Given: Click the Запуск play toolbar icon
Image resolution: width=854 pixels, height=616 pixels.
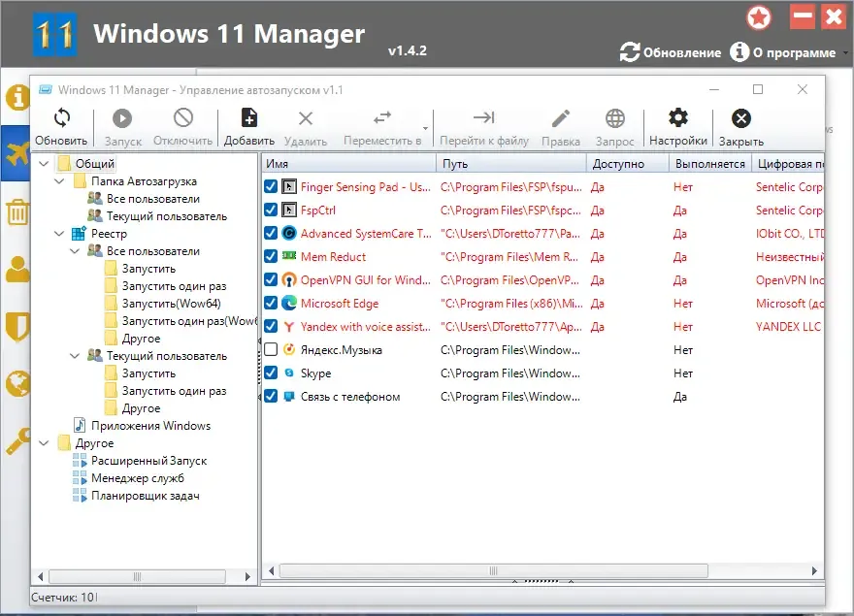Looking at the screenshot, I should tap(122, 118).
